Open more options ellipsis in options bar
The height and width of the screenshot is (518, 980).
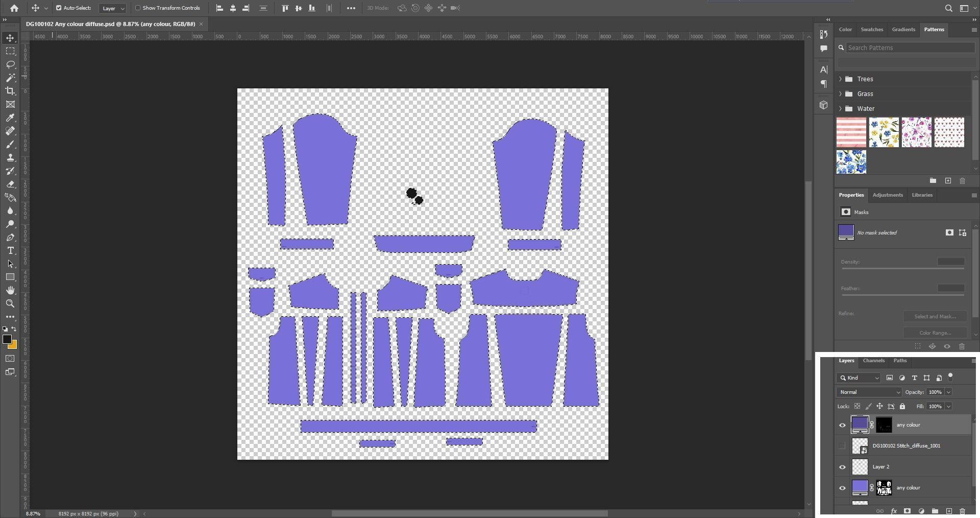click(x=351, y=8)
